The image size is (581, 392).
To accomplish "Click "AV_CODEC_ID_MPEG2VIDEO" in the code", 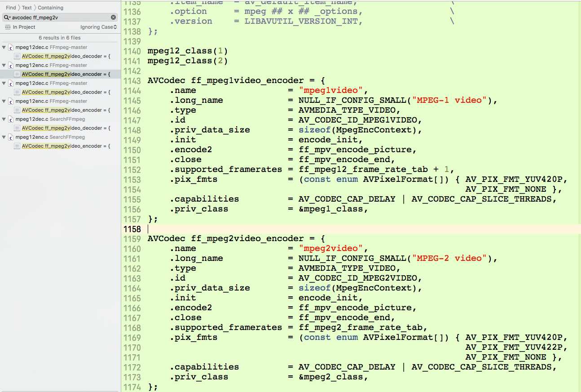I will click(x=358, y=278).
